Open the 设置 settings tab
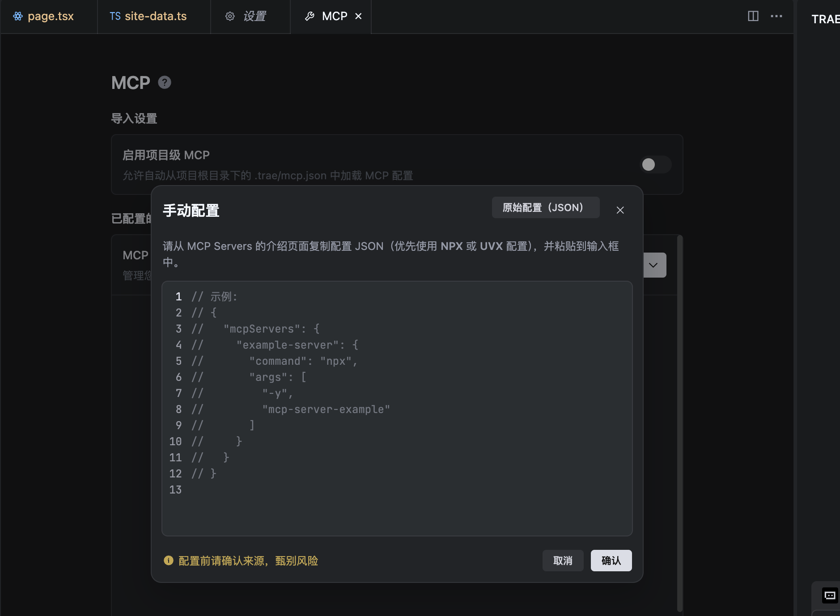The height and width of the screenshot is (616, 840). click(x=250, y=17)
